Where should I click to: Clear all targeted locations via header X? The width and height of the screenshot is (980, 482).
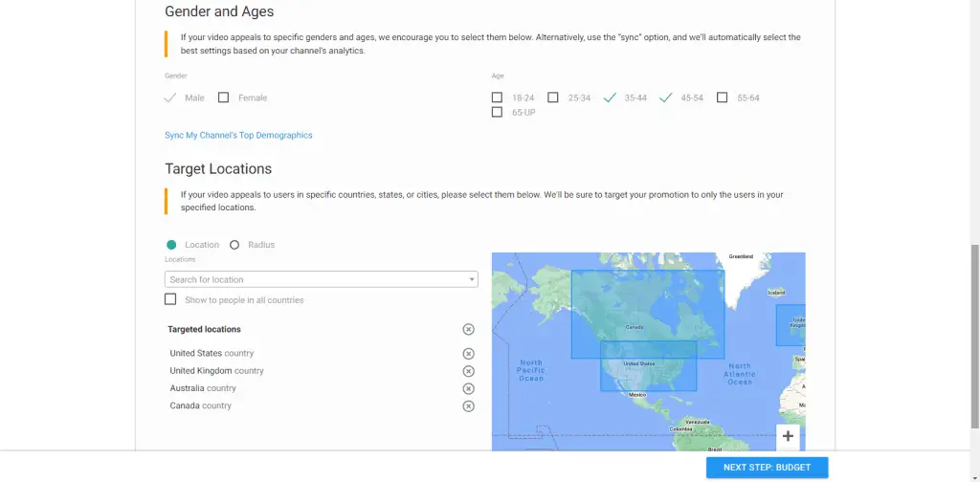coord(468,330)
